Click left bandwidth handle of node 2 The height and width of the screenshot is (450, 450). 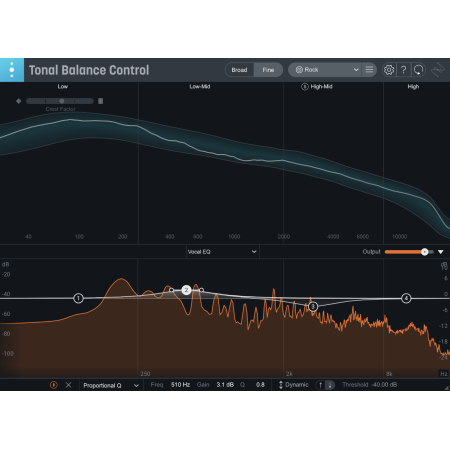coord(171,290)
